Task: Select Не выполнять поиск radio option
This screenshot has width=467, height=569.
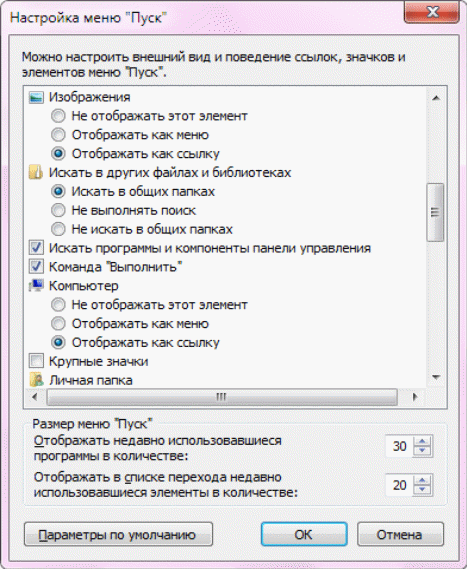Action: [x=58, y=210]
